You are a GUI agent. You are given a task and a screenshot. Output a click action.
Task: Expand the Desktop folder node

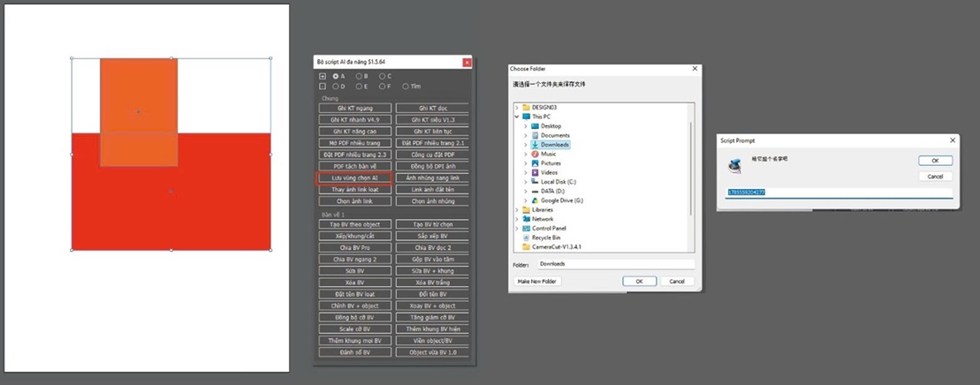point(526,126)
